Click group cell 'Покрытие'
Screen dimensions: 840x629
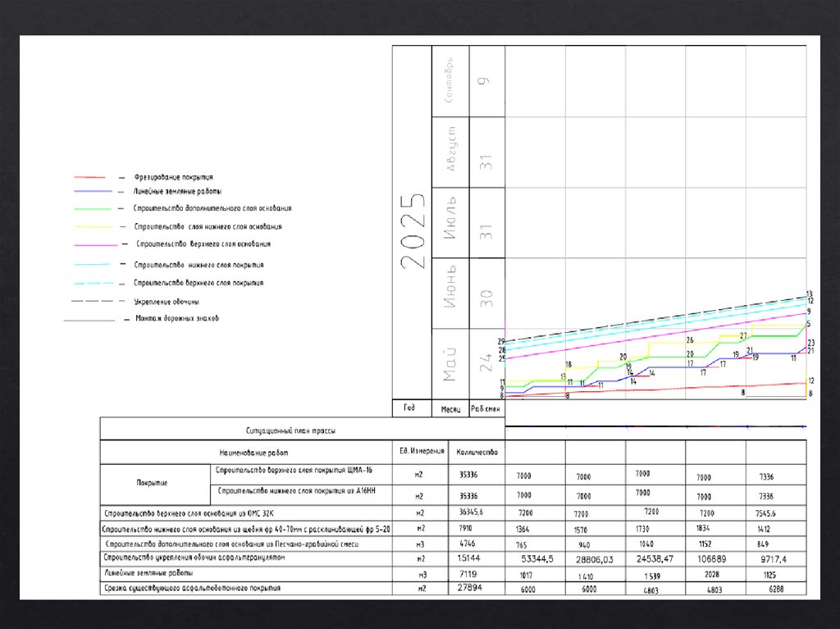tap(152, 483)
